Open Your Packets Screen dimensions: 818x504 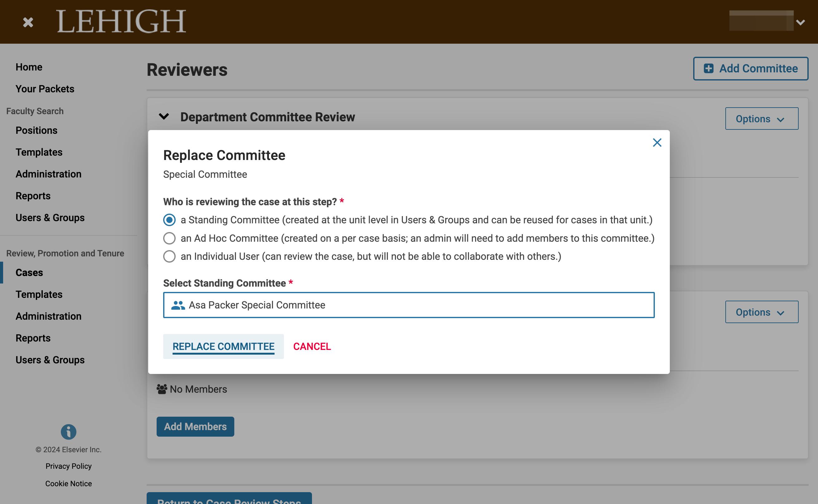click(45, 89)
